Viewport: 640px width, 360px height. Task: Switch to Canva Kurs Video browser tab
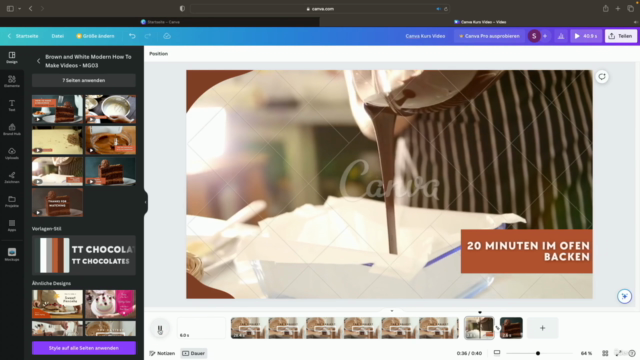coord(480,22)
